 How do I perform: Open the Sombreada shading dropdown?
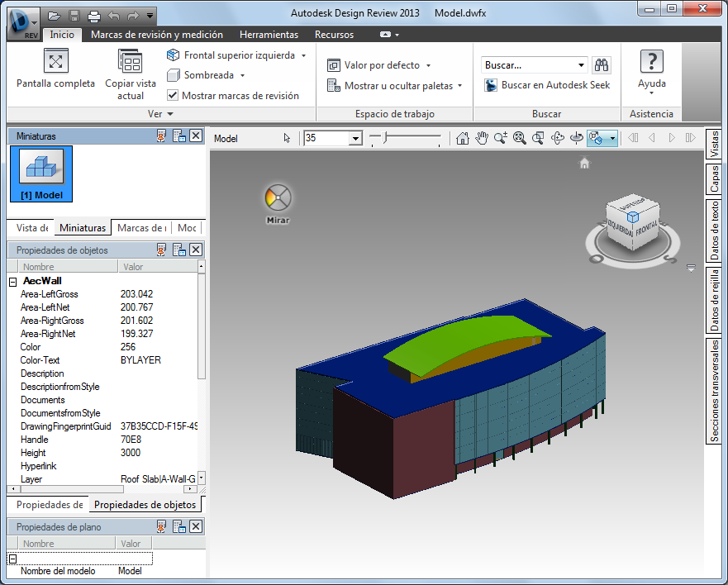pos(242,75)
